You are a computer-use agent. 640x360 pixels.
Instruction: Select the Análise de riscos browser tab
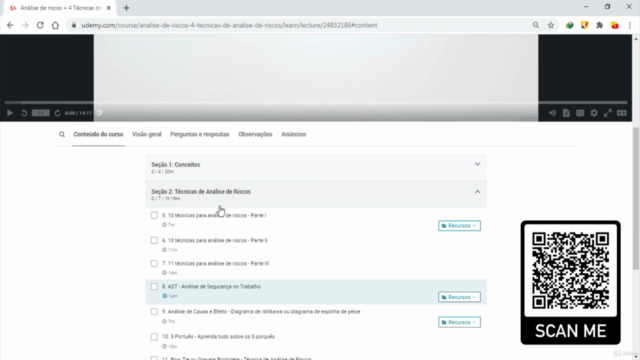point(60,8)
